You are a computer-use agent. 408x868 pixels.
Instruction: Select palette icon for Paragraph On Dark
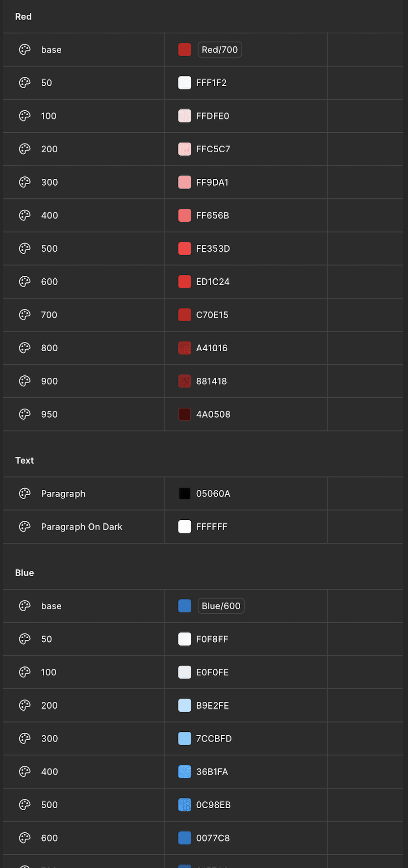pyautogui.click(x=25, y=527)
